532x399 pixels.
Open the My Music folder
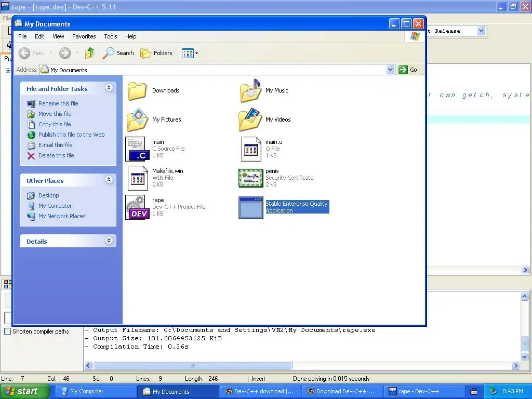[250, 91]
